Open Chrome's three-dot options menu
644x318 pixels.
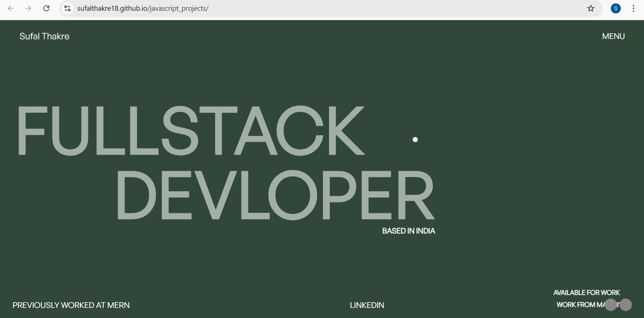(x=633, y=8)
